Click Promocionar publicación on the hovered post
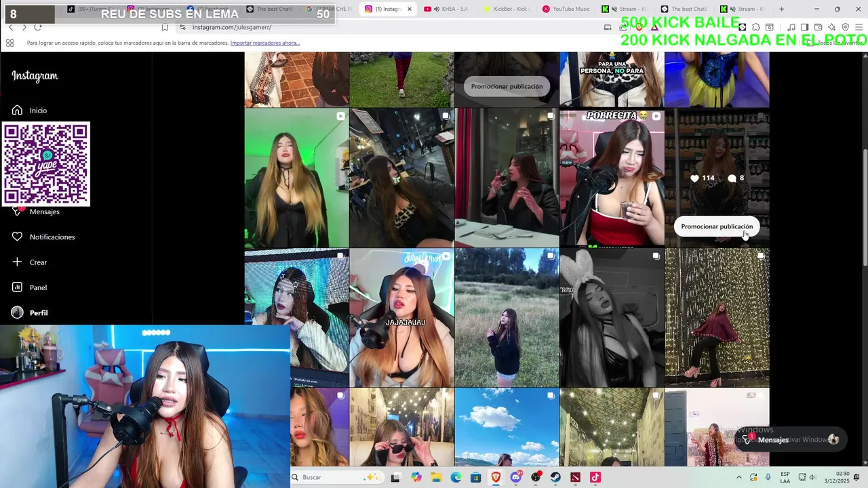This screenshot has height=488, width=868. [717, 226]
